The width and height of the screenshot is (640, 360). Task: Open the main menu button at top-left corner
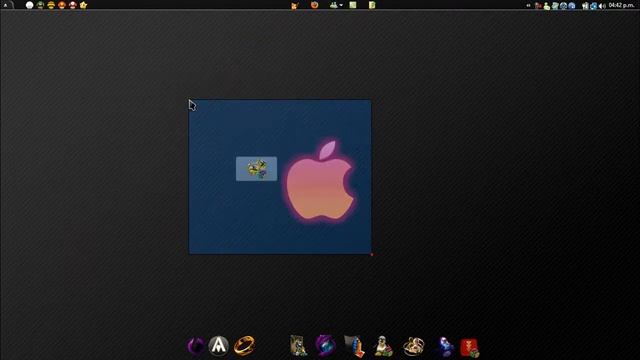[6, 5]
